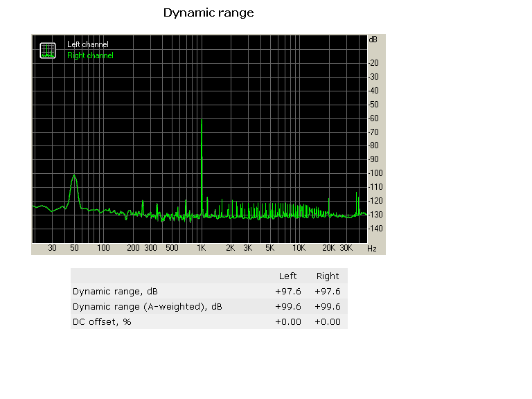Click the '30K' frequency axis label
The image size is (532, 399).
coord(346,248)
